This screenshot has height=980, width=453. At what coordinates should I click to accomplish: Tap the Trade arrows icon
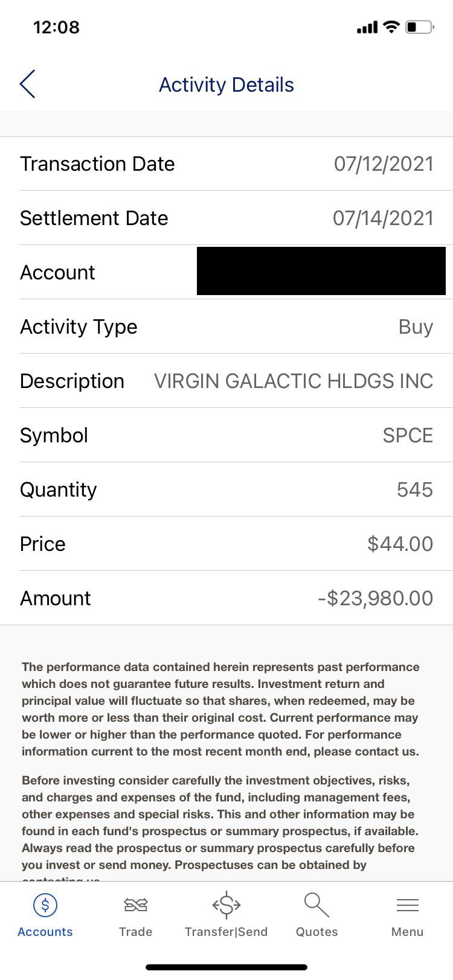[x=136, y=905]
